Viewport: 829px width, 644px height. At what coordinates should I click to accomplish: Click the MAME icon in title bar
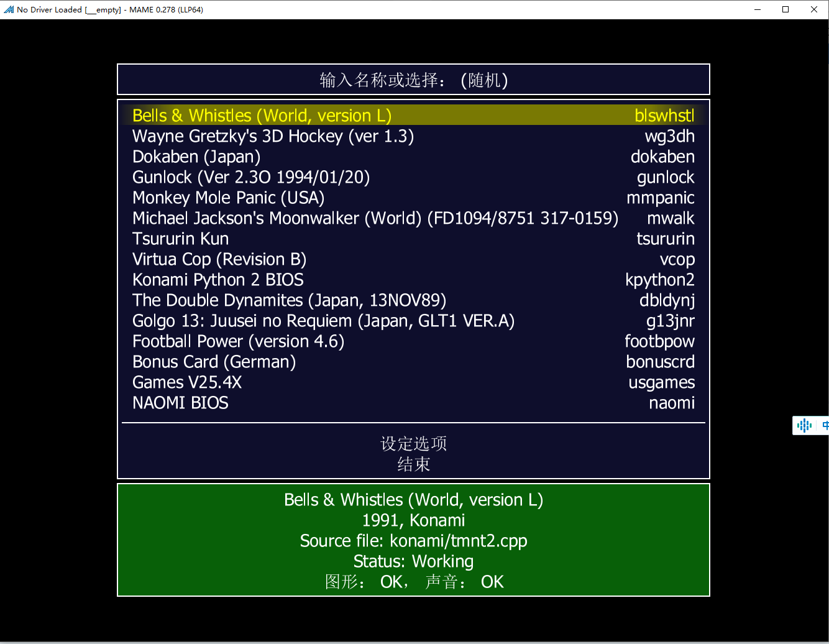[9, 9]
